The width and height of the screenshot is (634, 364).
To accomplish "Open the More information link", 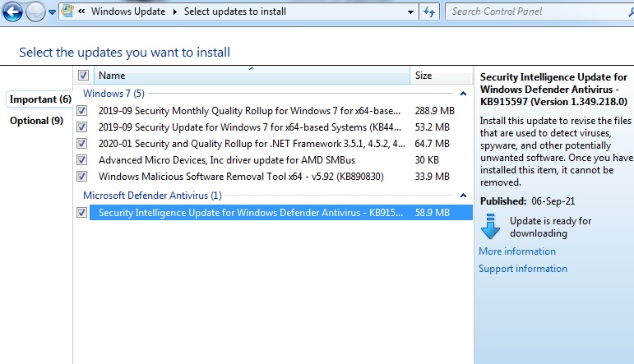I will coord(517,251).
